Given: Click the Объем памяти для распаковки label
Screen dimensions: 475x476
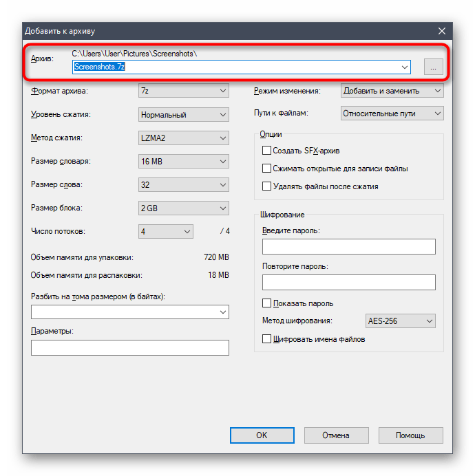Looking at the screenshot, I should tap(86, 275).
